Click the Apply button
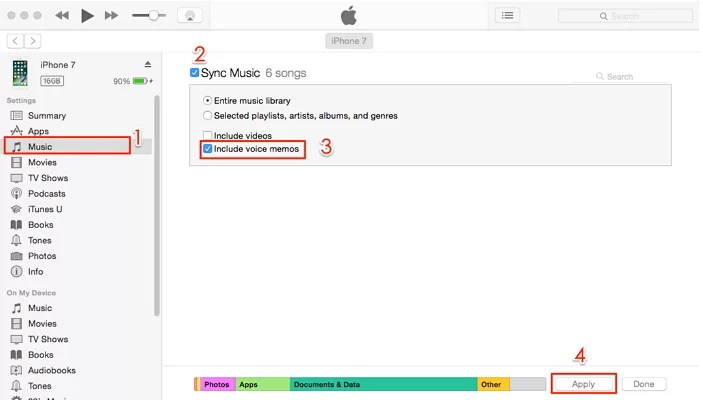The image size is (703, 400). [x=583, y=384]
